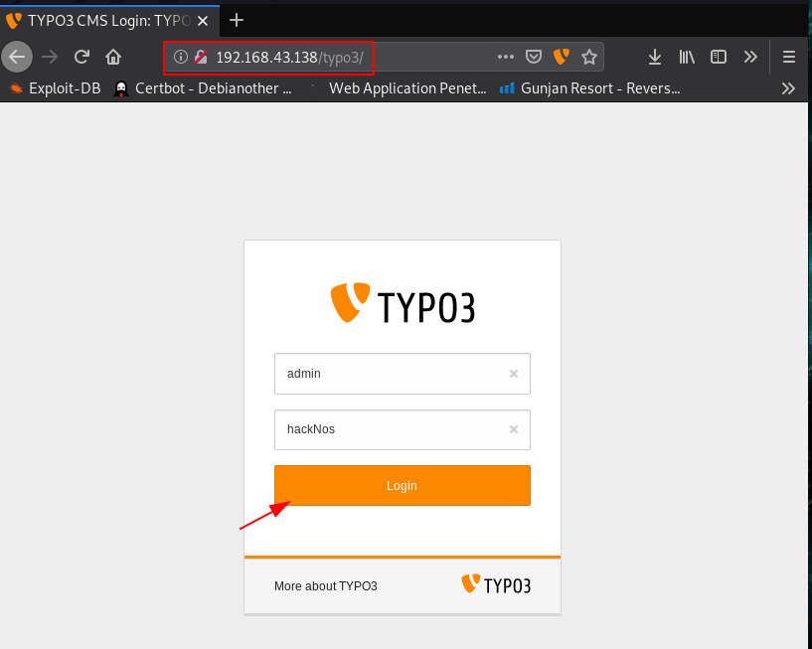Screen dimensions: 812x649
Task: Open the Library bookmarks and history icon
Action: tap(687, 57)
